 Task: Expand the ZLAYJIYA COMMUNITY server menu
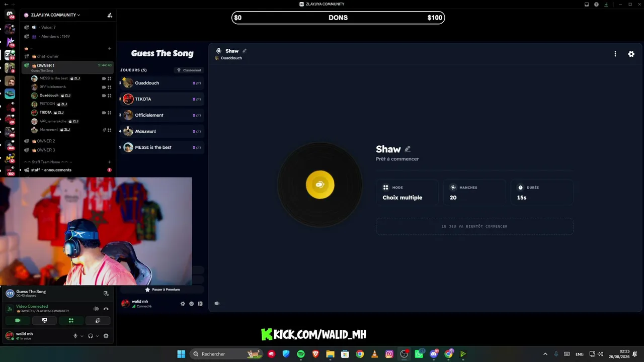pyautogui.click(x=55, y=15)
